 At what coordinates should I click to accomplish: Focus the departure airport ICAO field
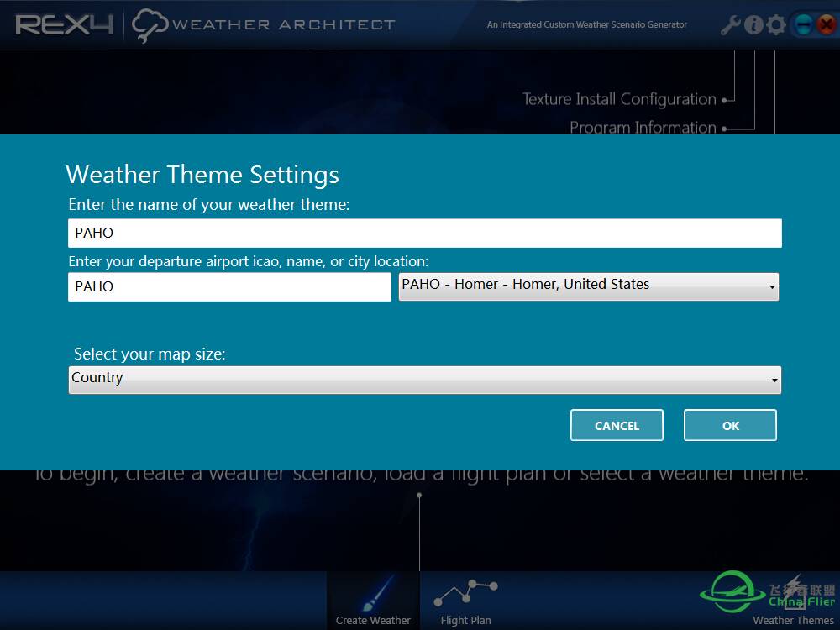tap(228, 286)
